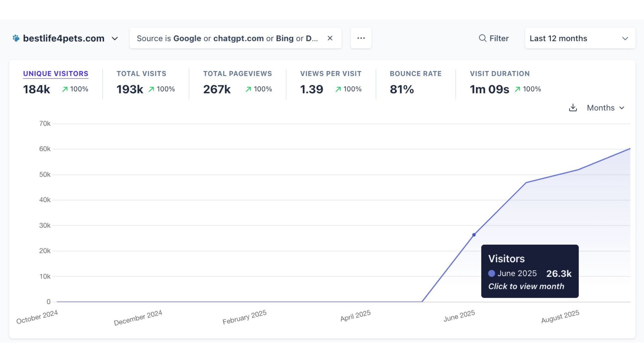Screen dimensions: 644x362
Task: Select the Visit Duration metric
Action: [500, 74]
